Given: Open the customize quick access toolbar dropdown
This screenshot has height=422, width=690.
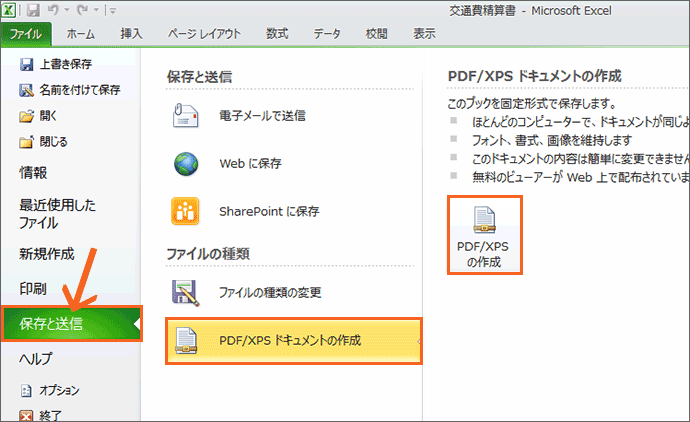Looking at the screenshot, I should (x=113, y=11).
